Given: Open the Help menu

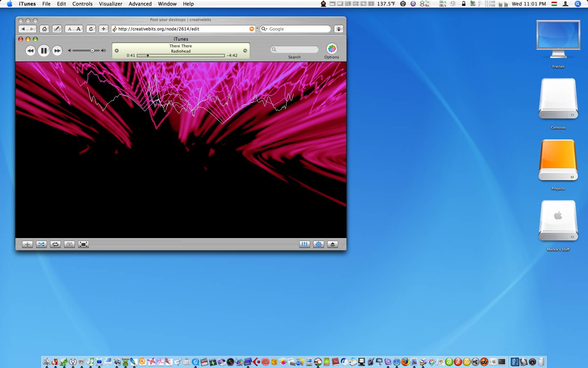Looking at the screenshot, I should [x=188, y=4].
